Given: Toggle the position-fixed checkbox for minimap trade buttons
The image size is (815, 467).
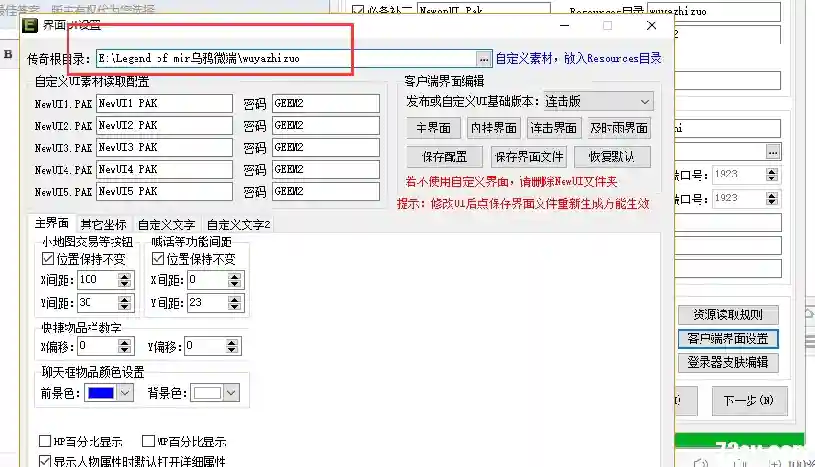Looking at the screenshot, I should pos(48,259).
